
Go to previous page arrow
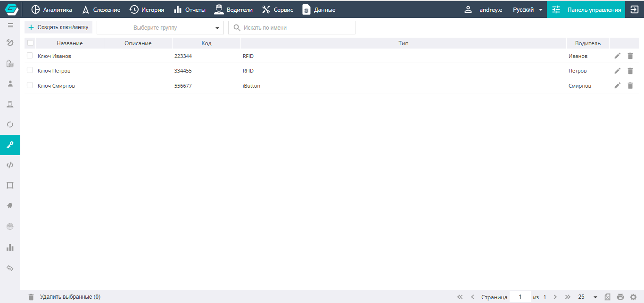(472, 297)
